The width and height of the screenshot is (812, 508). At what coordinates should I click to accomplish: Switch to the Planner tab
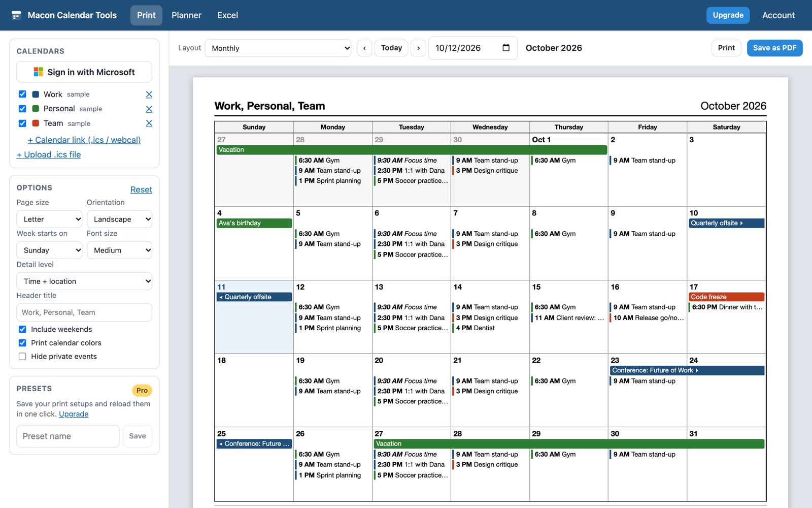[x=186, y=15]
